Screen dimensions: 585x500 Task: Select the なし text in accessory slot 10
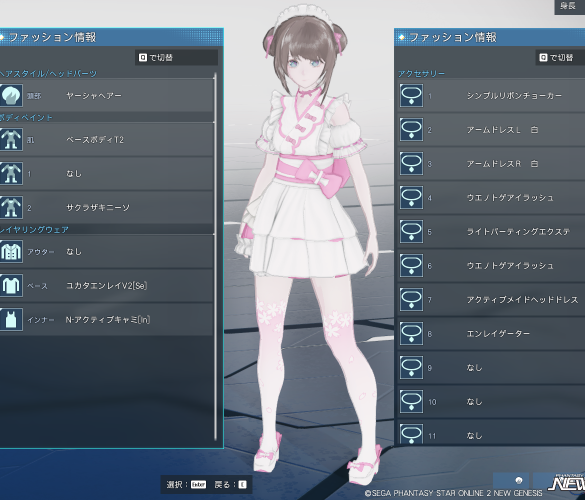pyautogui.click(x=474, y=402)
